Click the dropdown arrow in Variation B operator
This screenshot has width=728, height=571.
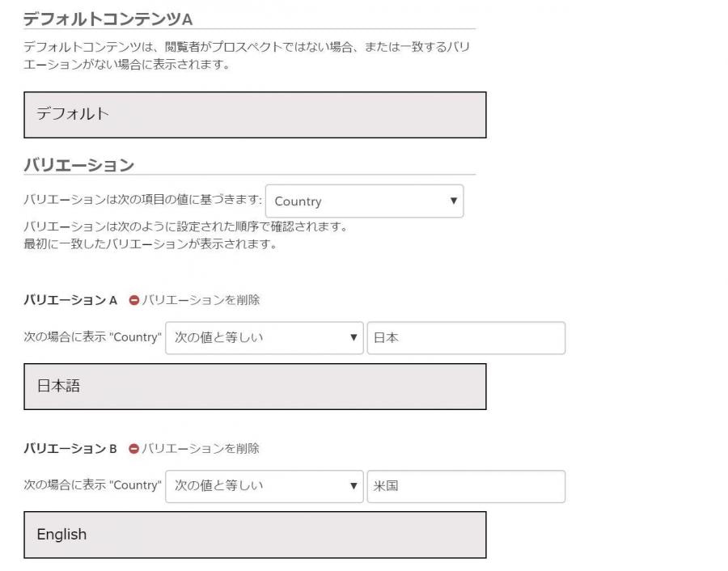pyautogui.click(x=353, y=486)
